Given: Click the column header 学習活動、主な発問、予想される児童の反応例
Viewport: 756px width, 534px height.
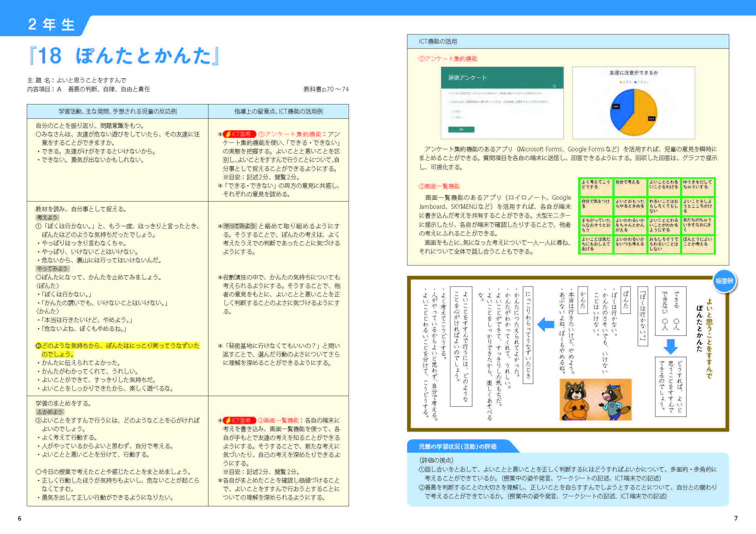Looking at the screenshot, I should 118,111.
